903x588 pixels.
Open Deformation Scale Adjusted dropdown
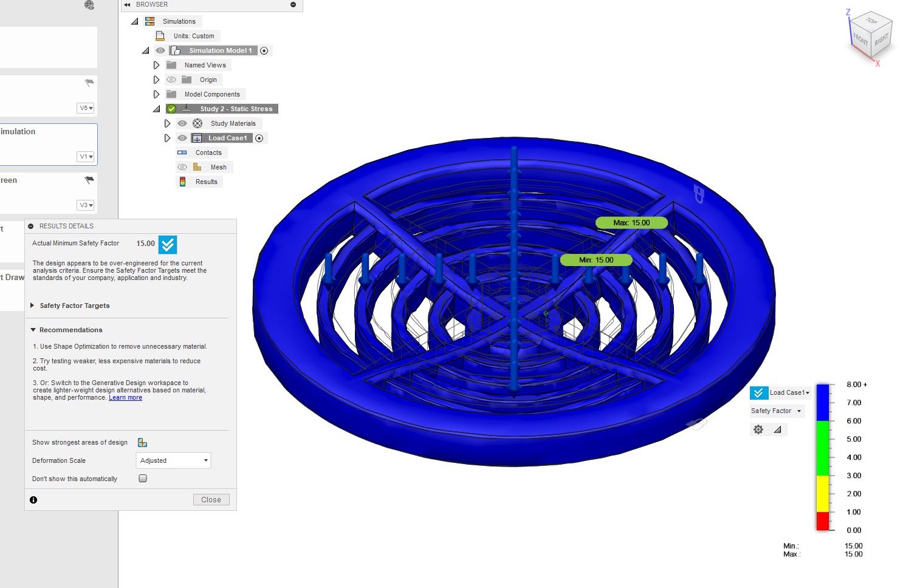click(x=174, y=460)
